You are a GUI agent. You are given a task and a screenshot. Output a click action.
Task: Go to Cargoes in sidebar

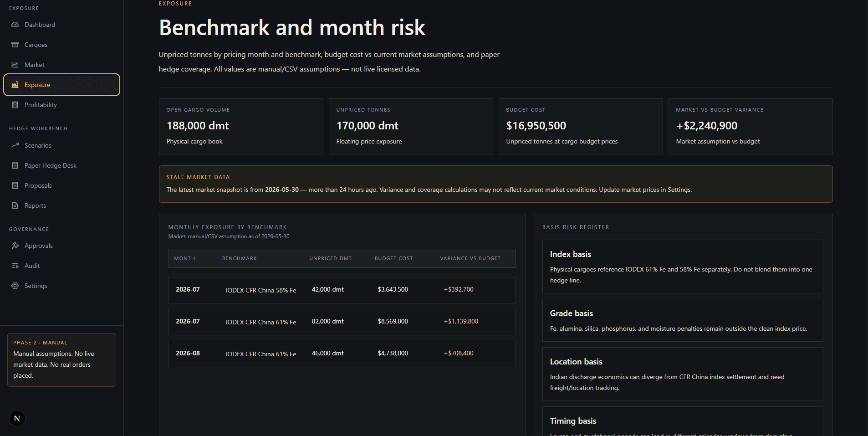[x=61, y=45]
